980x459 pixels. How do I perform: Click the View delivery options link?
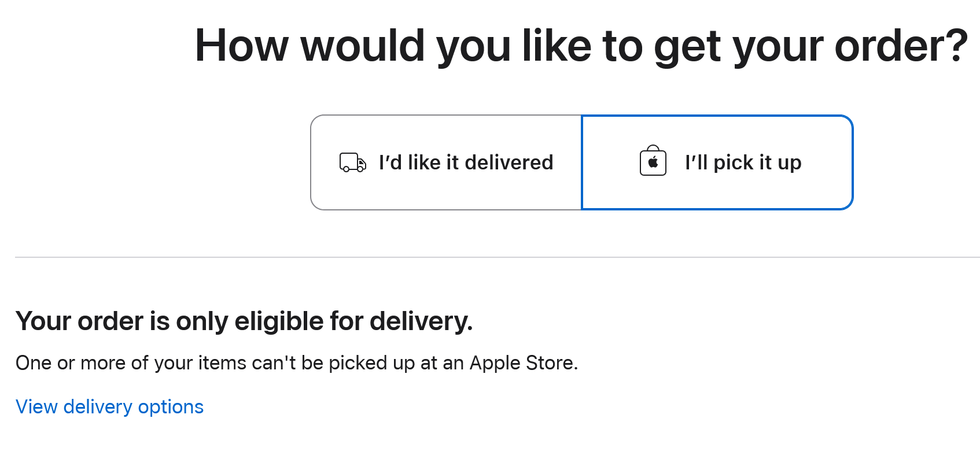click(x=109, y=406)
